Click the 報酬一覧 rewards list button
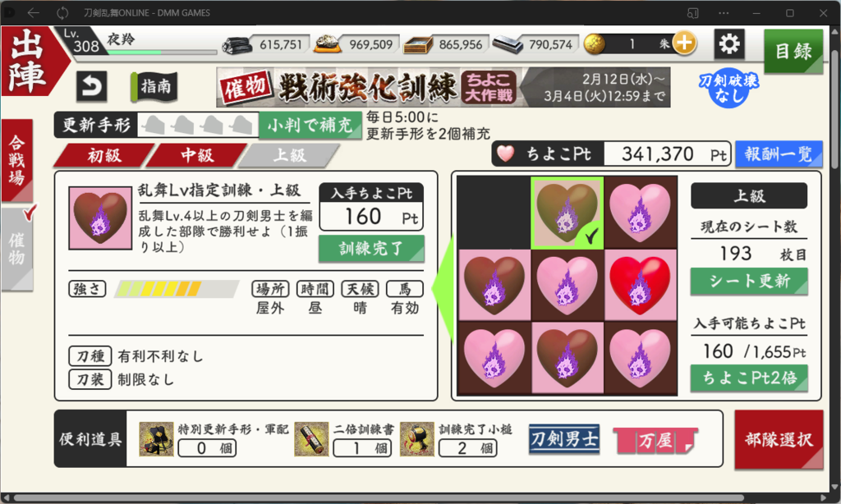This screenshot has height=504, width=841. point(779,154)
